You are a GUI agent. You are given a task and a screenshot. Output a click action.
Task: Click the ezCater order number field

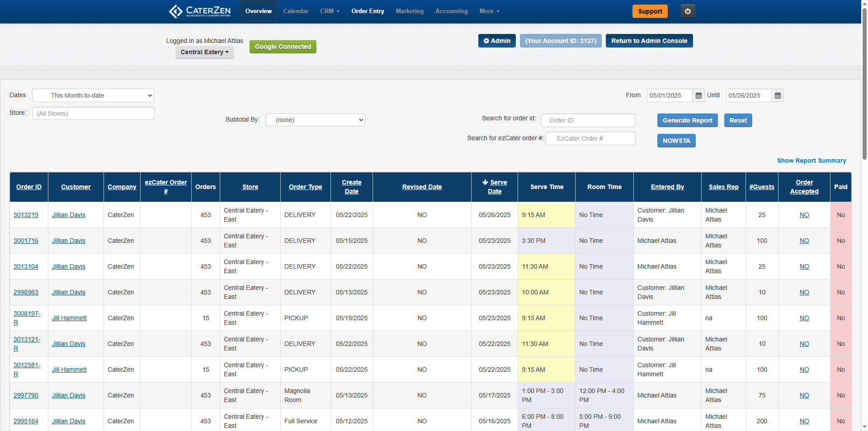[590, 138]
